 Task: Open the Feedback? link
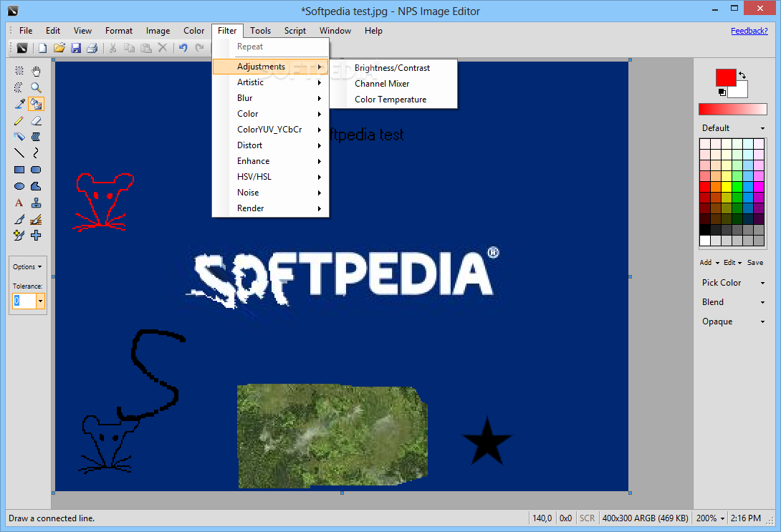point(749,31)
